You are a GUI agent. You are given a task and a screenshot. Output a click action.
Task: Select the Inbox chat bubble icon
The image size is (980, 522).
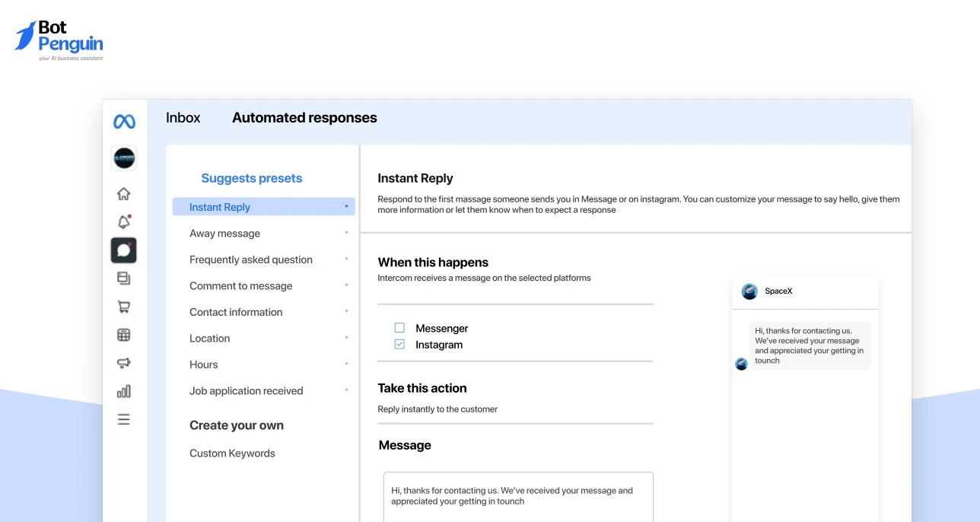point(124,250)
